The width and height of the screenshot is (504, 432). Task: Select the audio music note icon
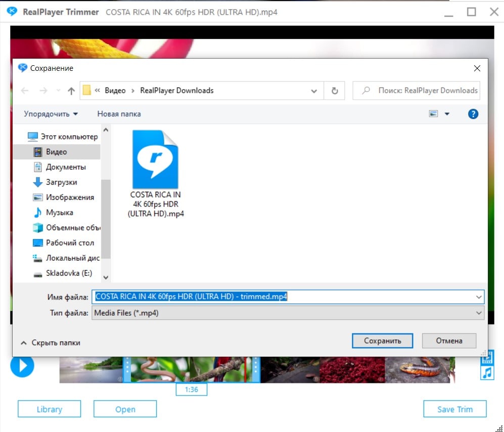coord(487,373)
